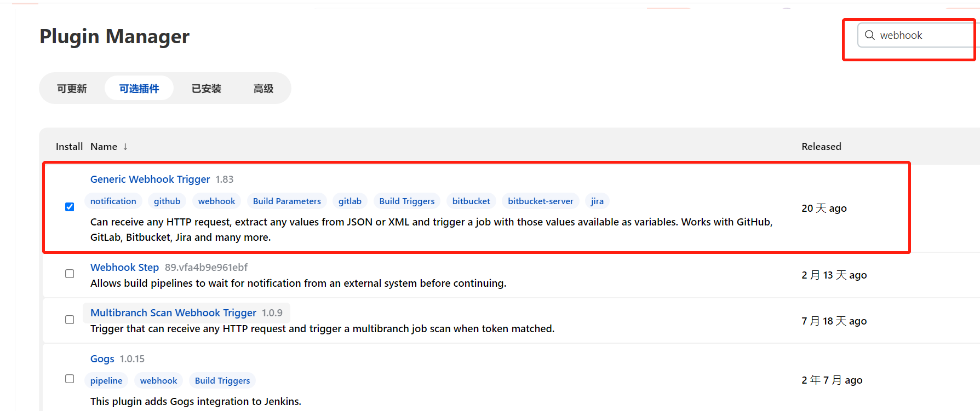The width and height of the screenshot is (980, 411).
Task: Click the Gogs integration description text
Action: coord(196,402)
